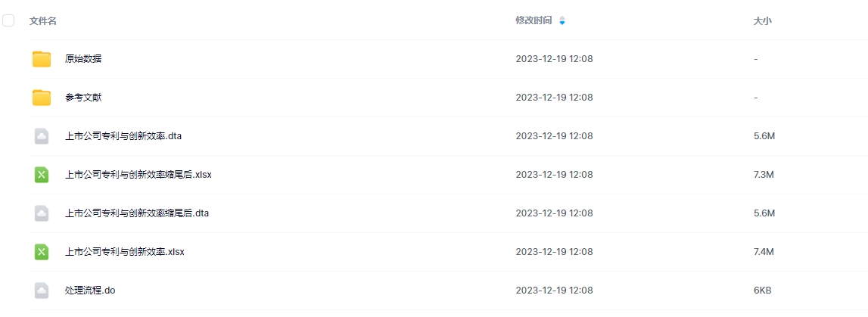
Task: Open the 原始数据 folder
Action: [83, 59]
